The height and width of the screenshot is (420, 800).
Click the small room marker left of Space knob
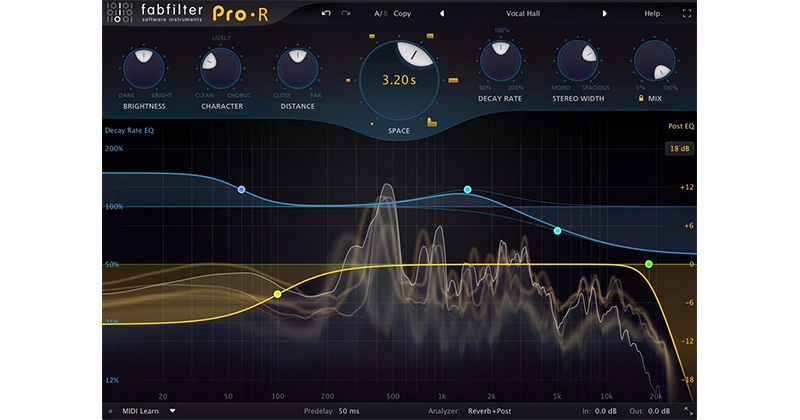pyautogui.click(x=348, y=80)
